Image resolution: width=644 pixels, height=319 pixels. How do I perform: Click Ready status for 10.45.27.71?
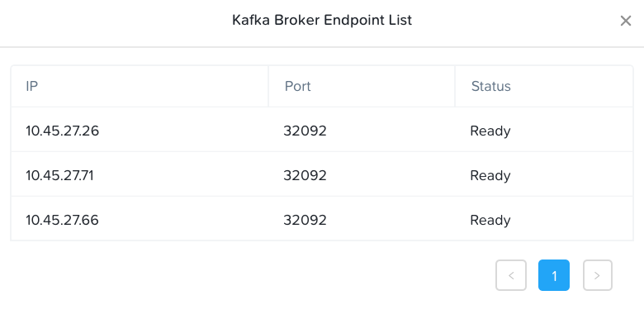point(490,176)
